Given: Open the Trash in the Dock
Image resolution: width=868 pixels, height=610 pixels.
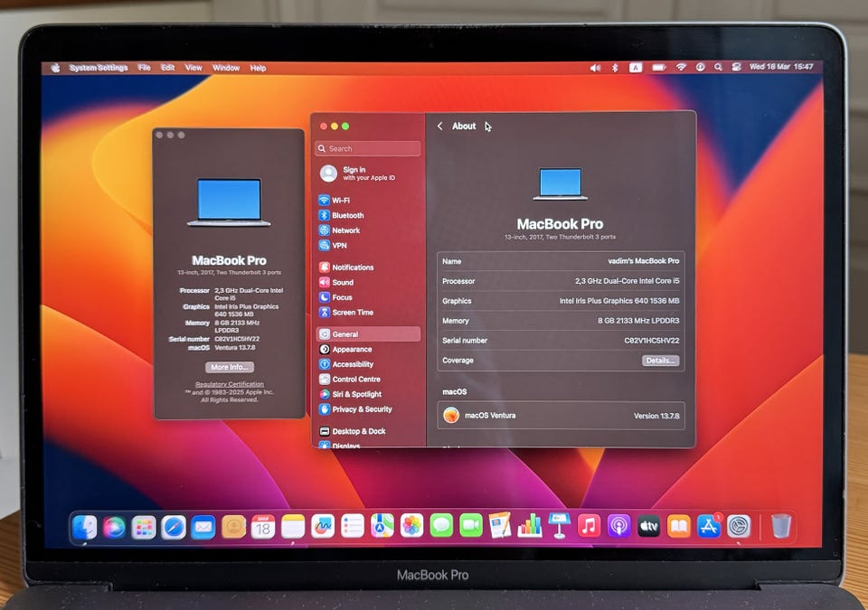Looking at the screenshot, I should pos(781,526).
